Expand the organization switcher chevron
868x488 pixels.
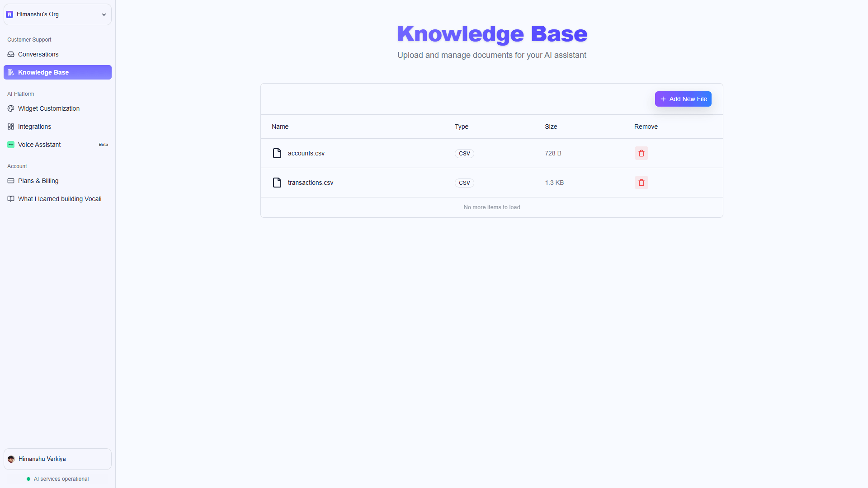[104, 14]
